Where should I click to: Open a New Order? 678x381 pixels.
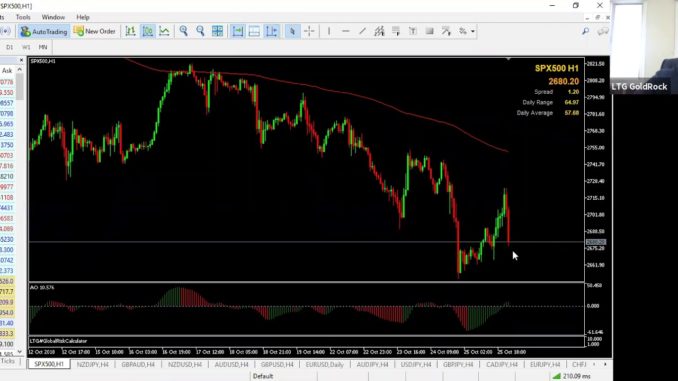pos(95,31)
